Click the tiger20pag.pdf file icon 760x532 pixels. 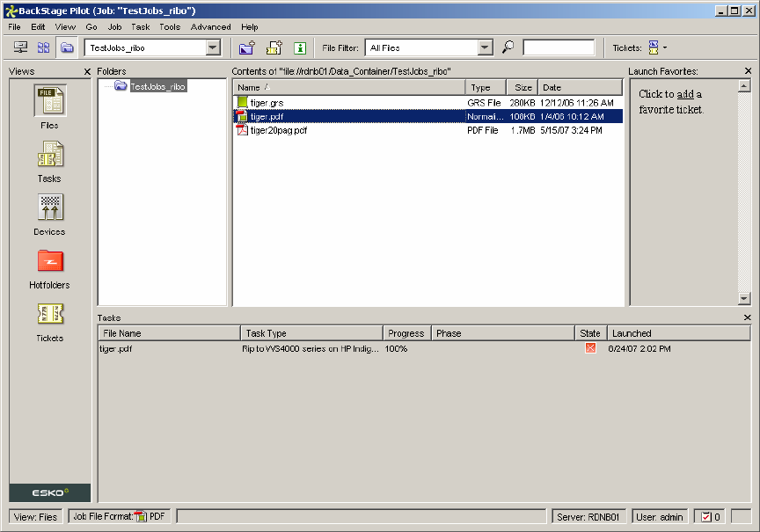[242, 130]
